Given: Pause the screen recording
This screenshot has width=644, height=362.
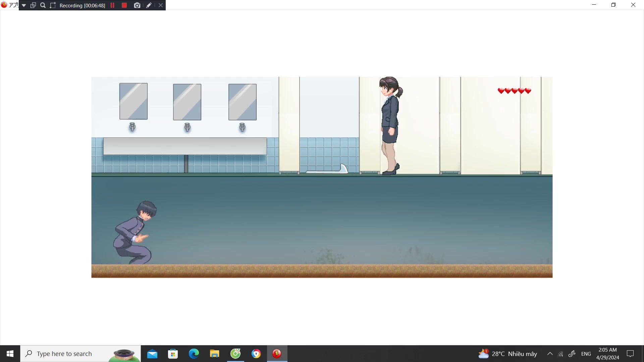Looking at the screenshot, I should point(112,5).
